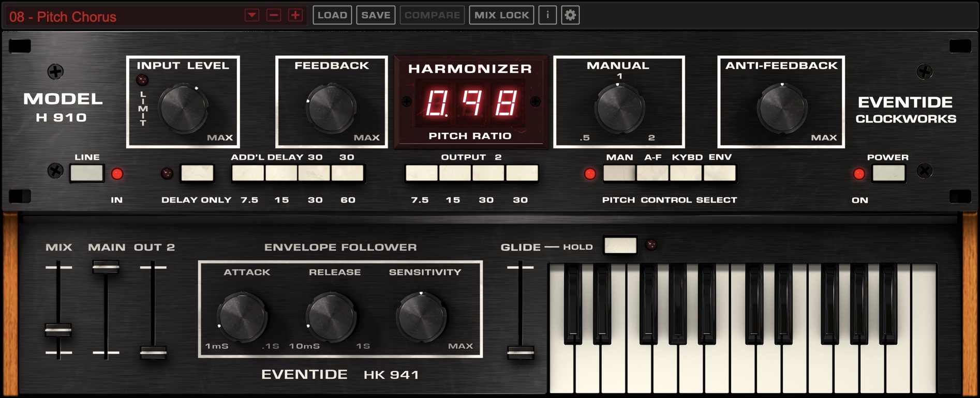The width and height of the screenshot is (980, 398).
Task: Toggle the Line In switch
Action: click(x=87, y=174)
